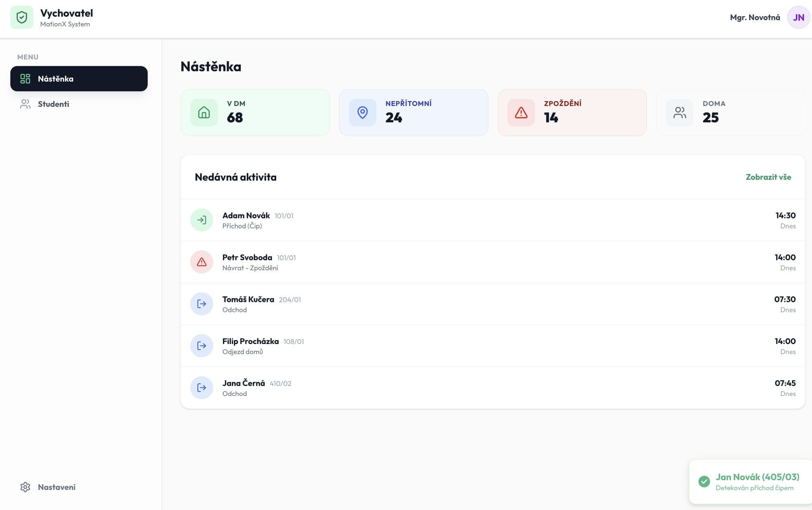Open the JN user avatar
Image resolution: width=812 pixels, height=510 pixels.
click(798, 17)
